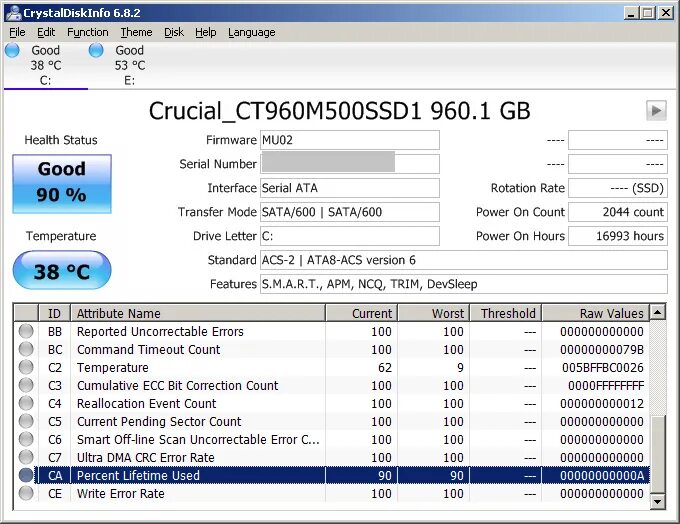Click the Interface field showing Serial ATA
This screenshot has width=680, height=524.
[x=350, y=188]
